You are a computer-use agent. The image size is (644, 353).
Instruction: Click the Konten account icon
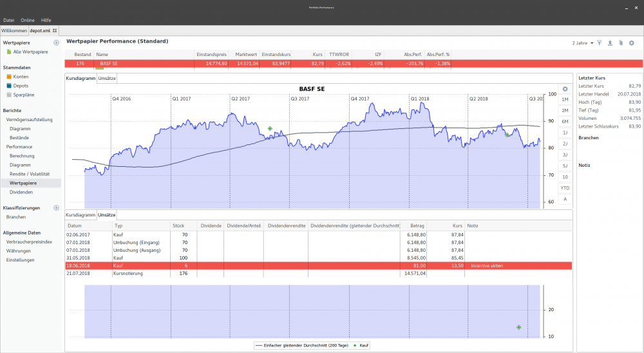pyautogui.click(x=9, y=77)
